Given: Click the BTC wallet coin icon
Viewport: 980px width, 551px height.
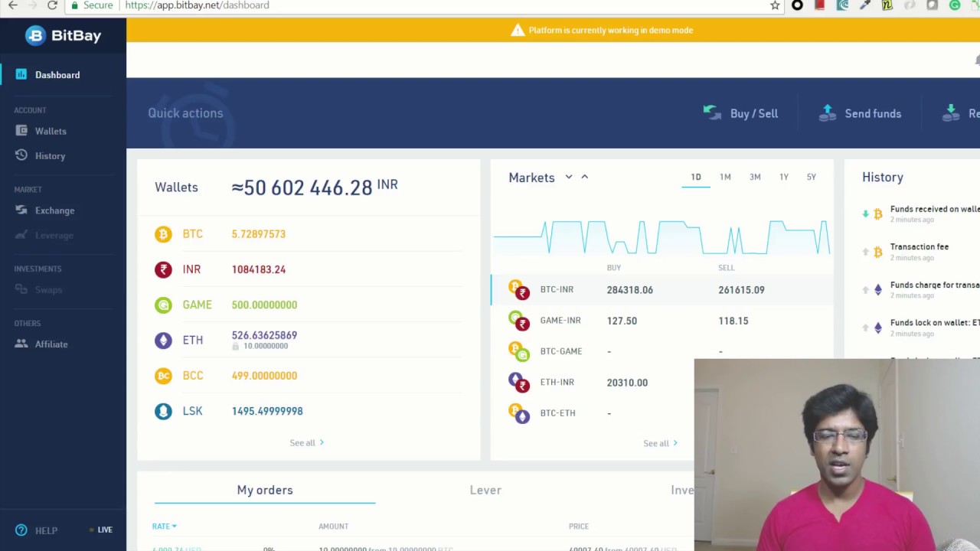Looking at the screenshot, I should 163,234.
